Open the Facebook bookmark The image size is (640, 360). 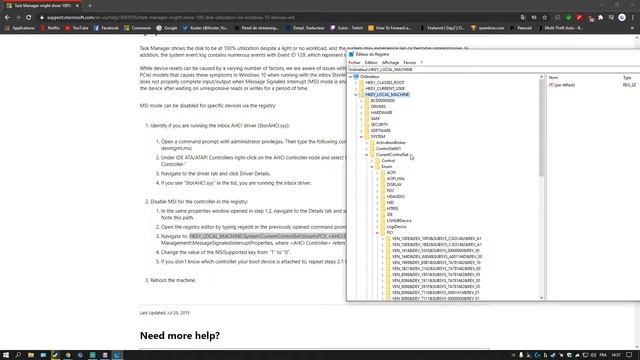coord(106,28)
